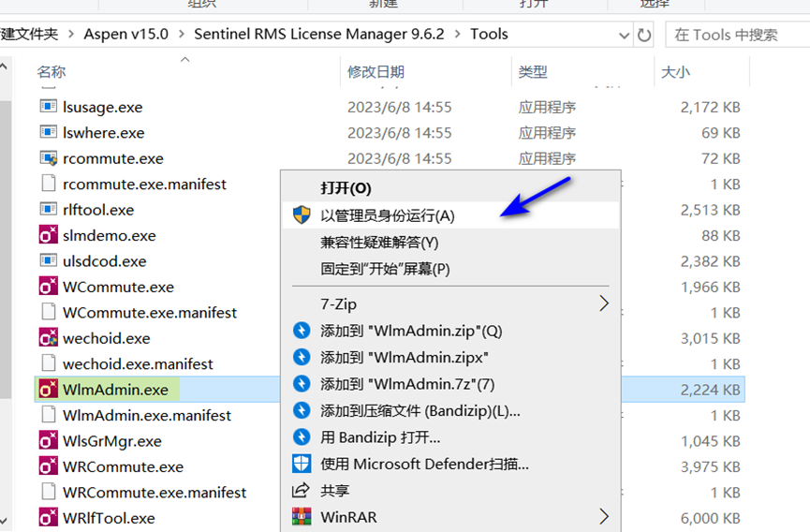
Task: Click the lsusage.exe application icon
Action: [x=49, y=107]
